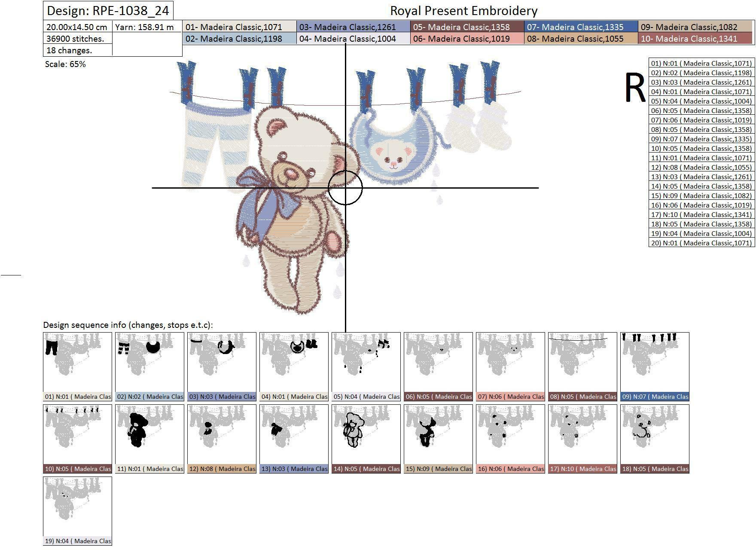Select sequence thumbnail 01) N:01
756x550 pixels.
(77, 367)
